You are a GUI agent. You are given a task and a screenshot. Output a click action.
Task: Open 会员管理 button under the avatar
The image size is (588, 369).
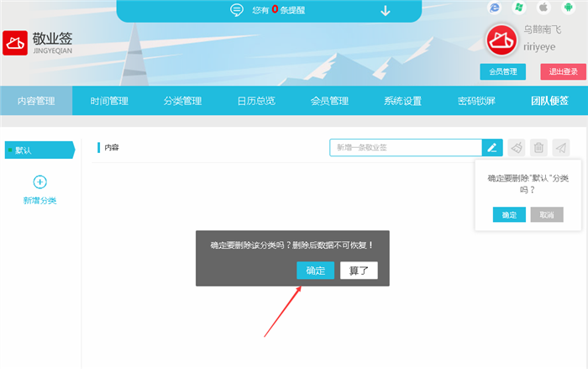pos(502,71)
